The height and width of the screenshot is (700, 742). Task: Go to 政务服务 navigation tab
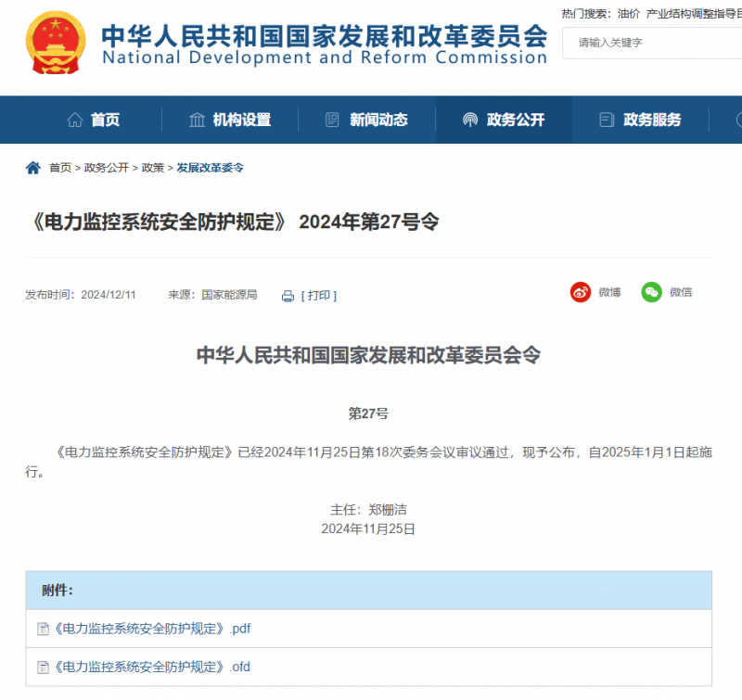point(640,120)
